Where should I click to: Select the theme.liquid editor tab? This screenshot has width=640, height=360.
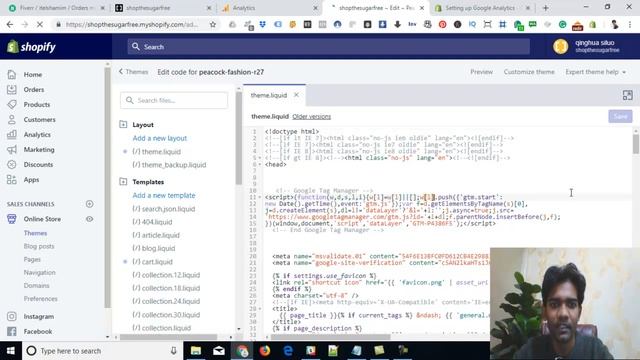pyautogui.click(x=269, y=95)
